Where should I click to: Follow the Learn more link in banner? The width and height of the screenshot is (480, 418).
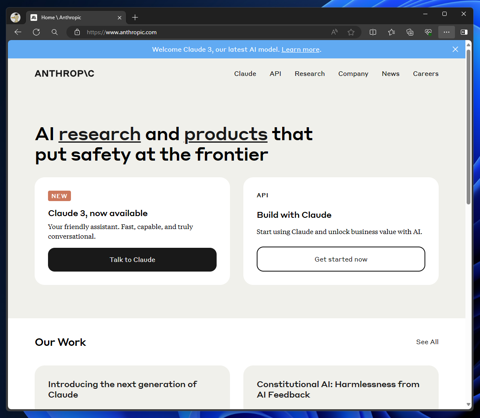300,49
